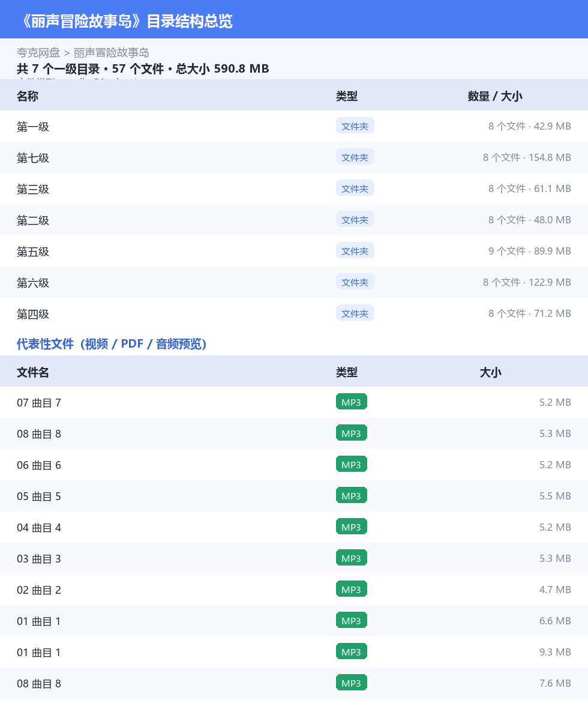Screen dimensions: 588x718
Task: Select the '8 个文件 · 61.1 MB' cell
Action: point(529,188)
